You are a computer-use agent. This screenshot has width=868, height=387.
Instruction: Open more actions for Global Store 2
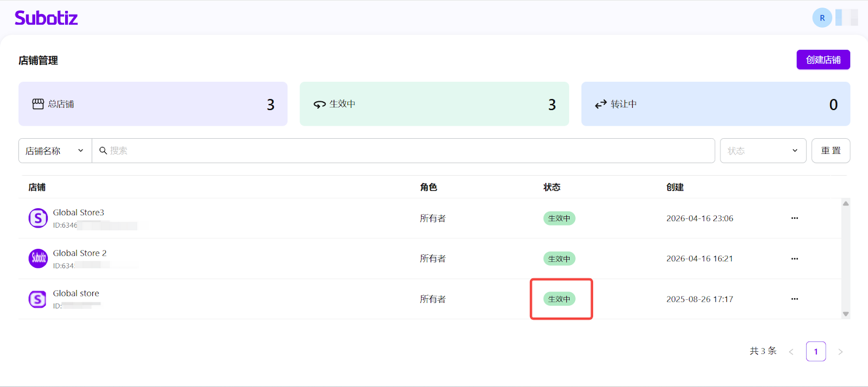[794, 259]
